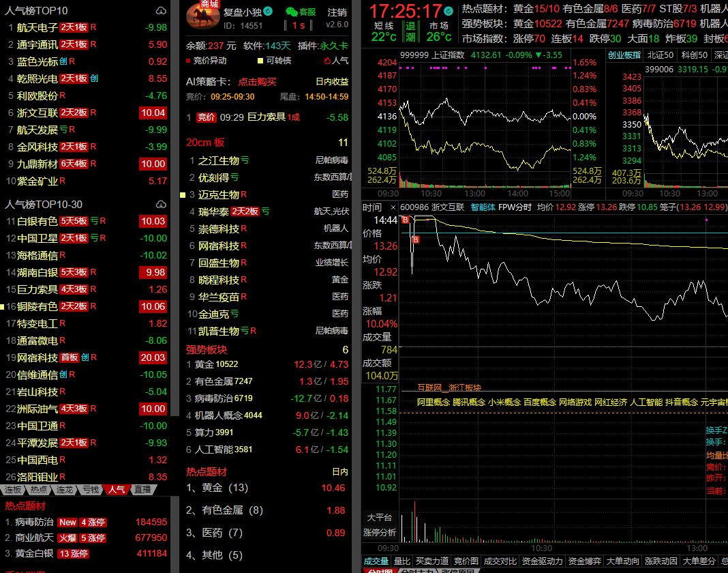Expand the 20cm 板 section

(x=205, y=143)
